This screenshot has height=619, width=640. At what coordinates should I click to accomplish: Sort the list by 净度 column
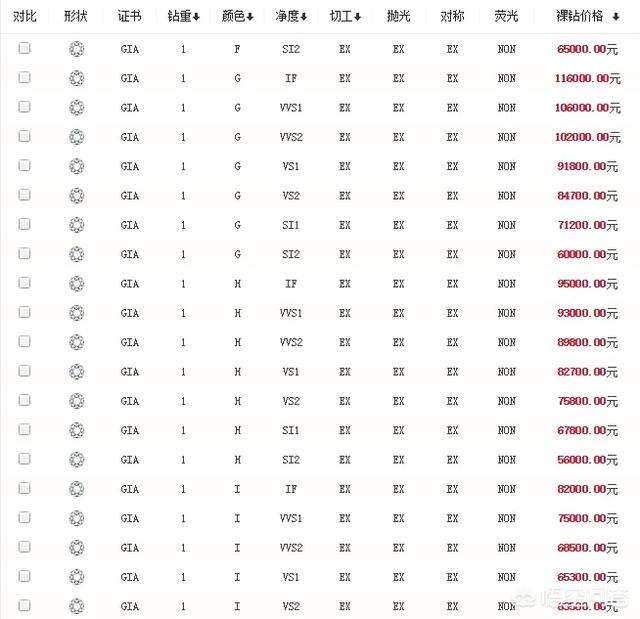point(291,16)
